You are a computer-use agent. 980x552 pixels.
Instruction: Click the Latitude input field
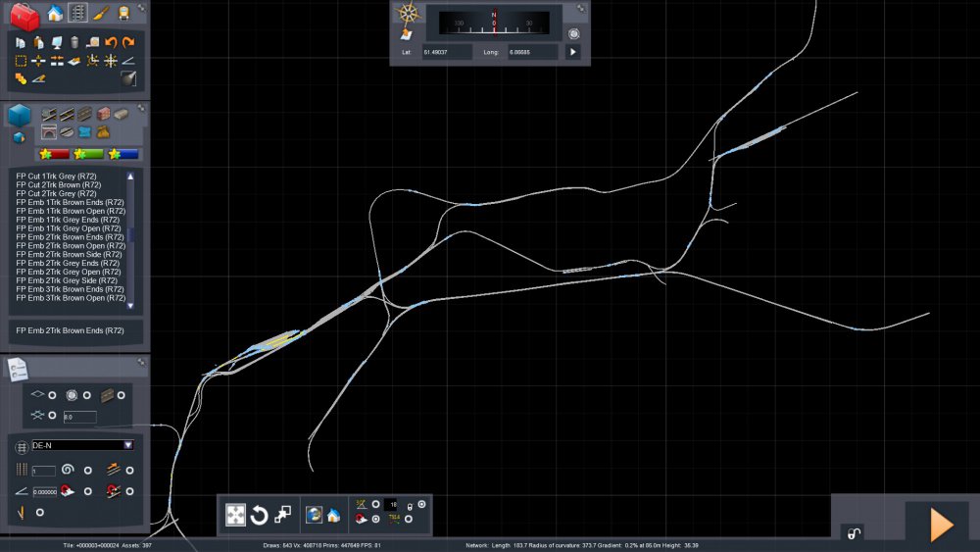[447, 51]
